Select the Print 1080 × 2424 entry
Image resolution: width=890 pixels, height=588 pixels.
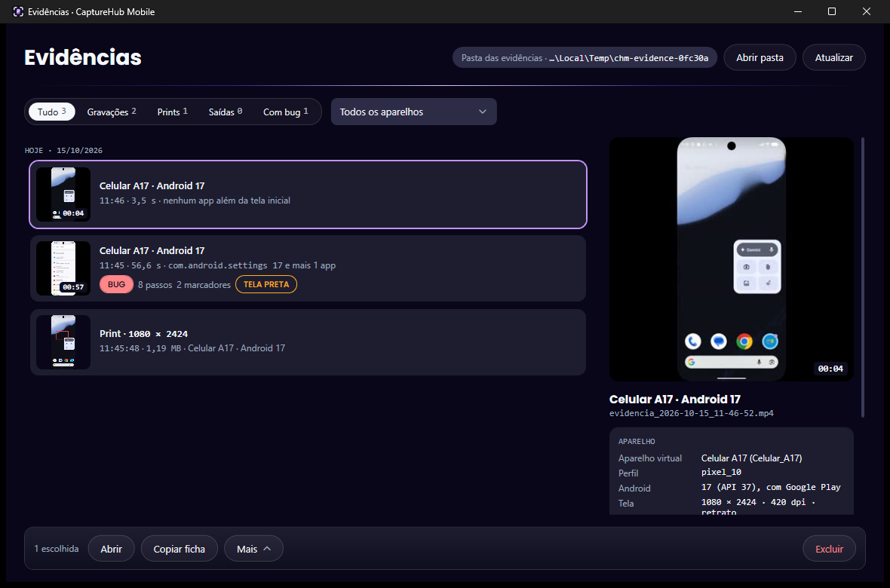pos(308,342)
